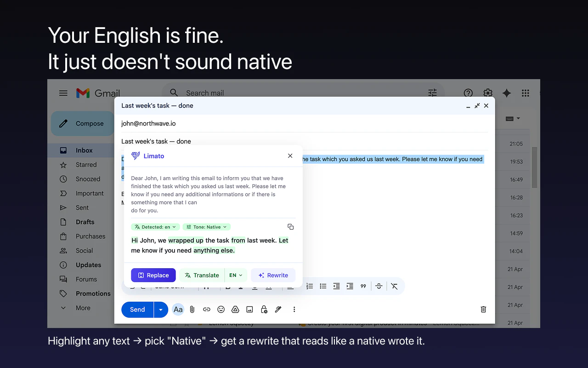Insert files using Google Drive
The width and height of the screenshot is (588, 368).
(x=235, y=310)
